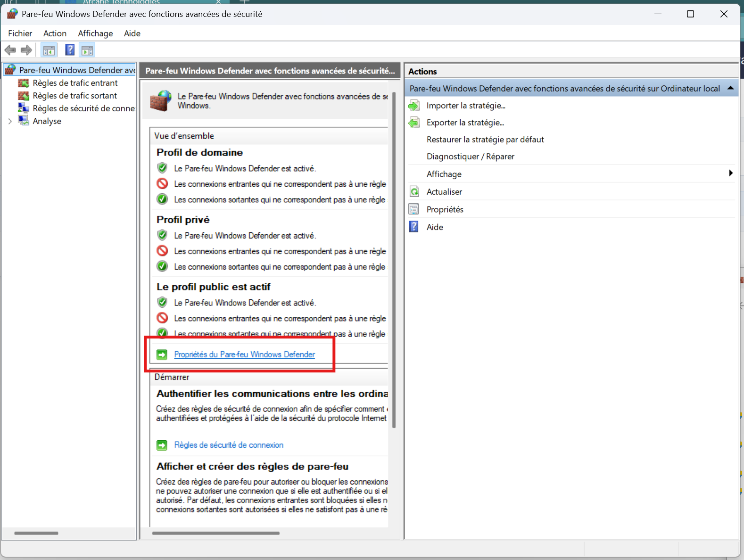This screenshot has width=744, height=560.
Task: Click the back arrow toolbar icon
Action: tap(10, 50)
